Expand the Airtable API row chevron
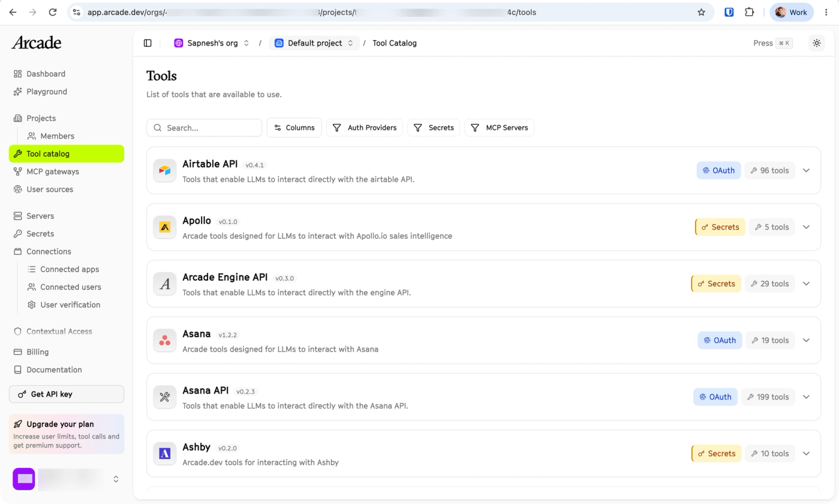This screenshot has width=839, height=504. coord(806,171)
